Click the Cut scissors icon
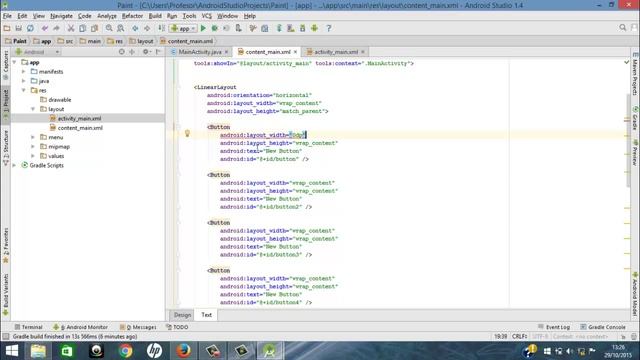The image size is (640, 360). coord(71,28)
